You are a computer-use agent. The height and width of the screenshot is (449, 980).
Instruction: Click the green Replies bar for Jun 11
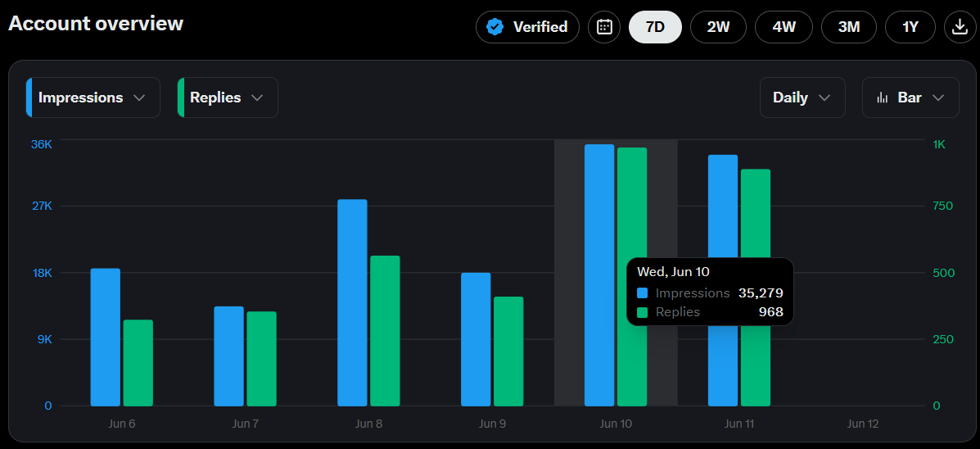(756, 213)
